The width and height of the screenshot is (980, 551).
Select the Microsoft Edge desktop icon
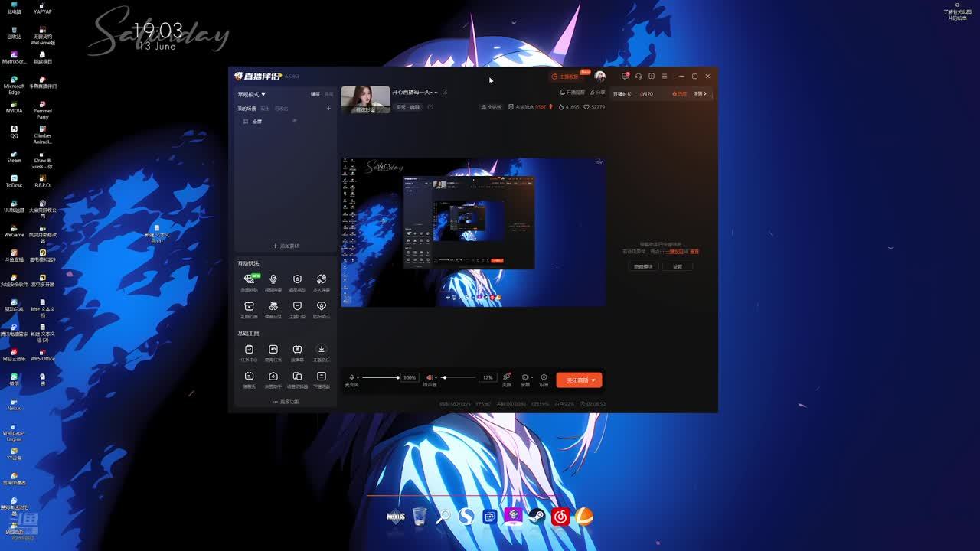[x=14, y=85]
